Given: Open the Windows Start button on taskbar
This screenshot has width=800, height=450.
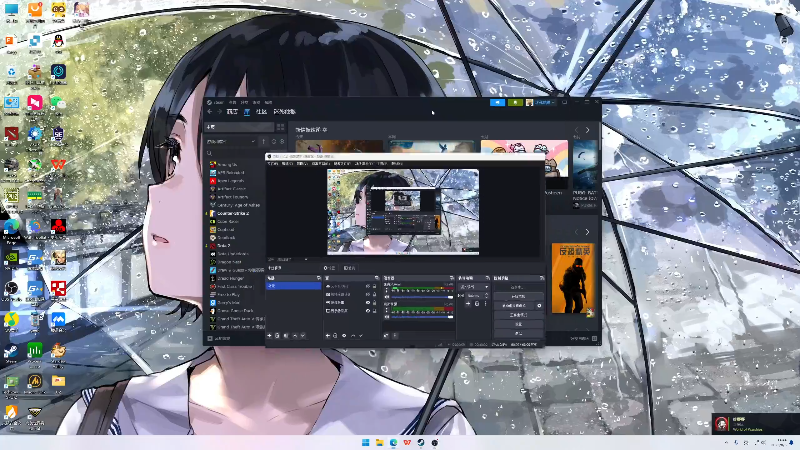Looking at the screenshot, I should (x=365, y=442).
